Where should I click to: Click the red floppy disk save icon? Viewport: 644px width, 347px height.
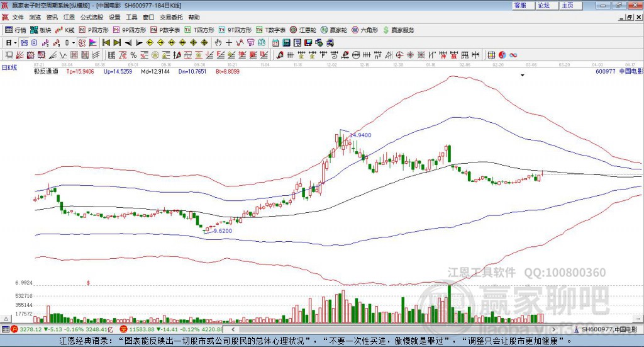[x=308, y=43]
